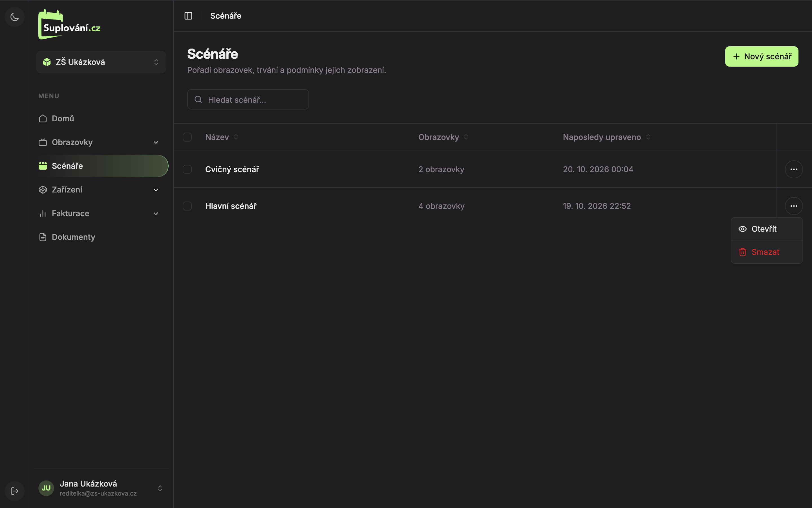Viewport: 812px width, 508px height.
Task: Expand the Zařízení sidebar section chevron
Action: [156, 190]
